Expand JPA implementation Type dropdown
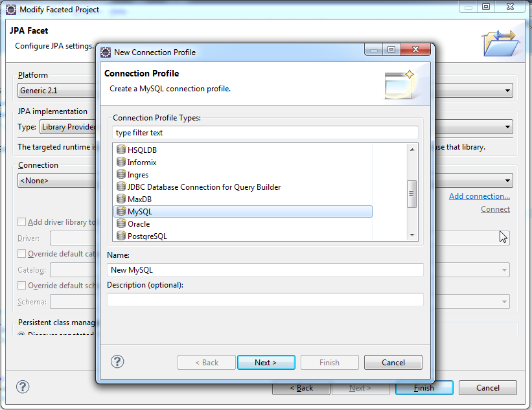Screen dimensions: 532x410 click(507, 128)
